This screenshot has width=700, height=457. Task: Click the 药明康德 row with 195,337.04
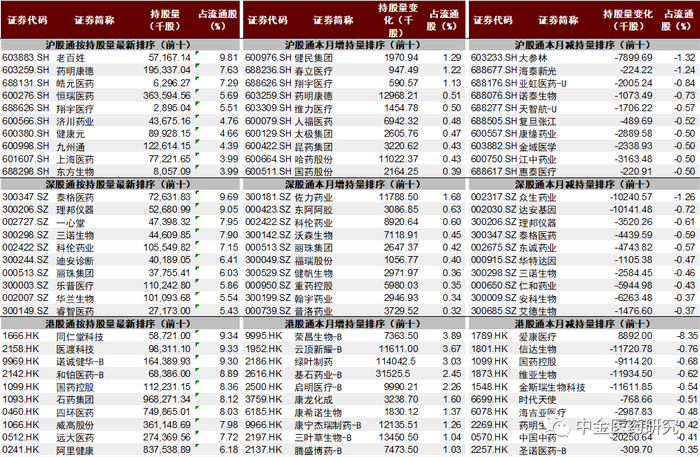(120, 70)
